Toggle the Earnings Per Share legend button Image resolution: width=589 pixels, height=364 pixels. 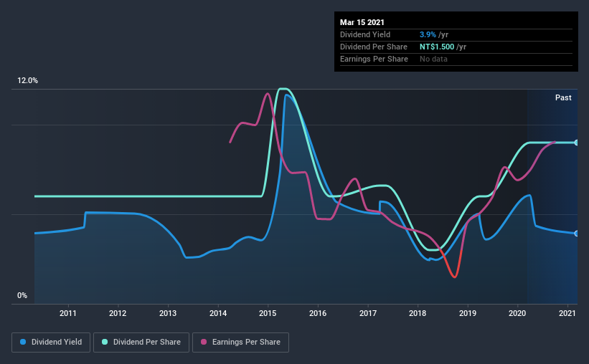coord(240,343)
